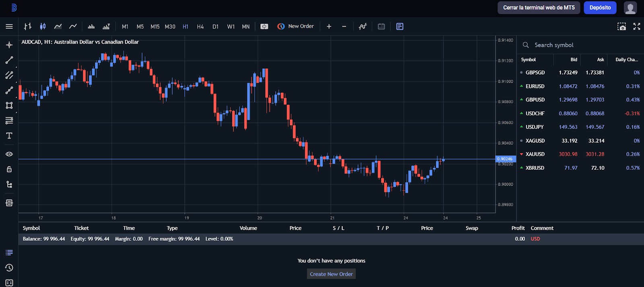Zoom in the chart with plus
Image resolution: width=644 pixels, height=287 pixels.
329,27
